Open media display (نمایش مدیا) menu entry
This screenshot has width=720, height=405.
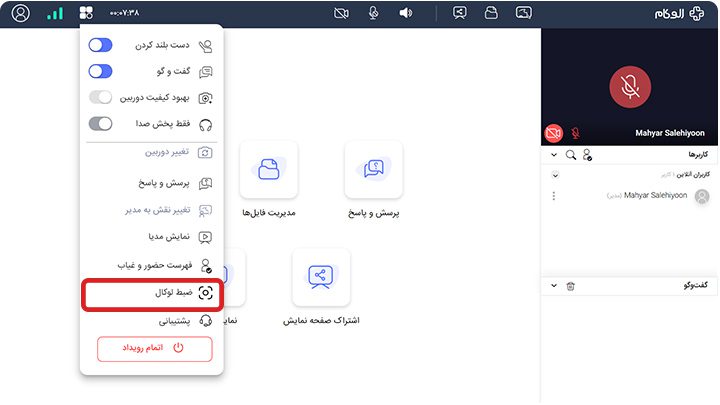pyautogui.click(x=180, y=237)
